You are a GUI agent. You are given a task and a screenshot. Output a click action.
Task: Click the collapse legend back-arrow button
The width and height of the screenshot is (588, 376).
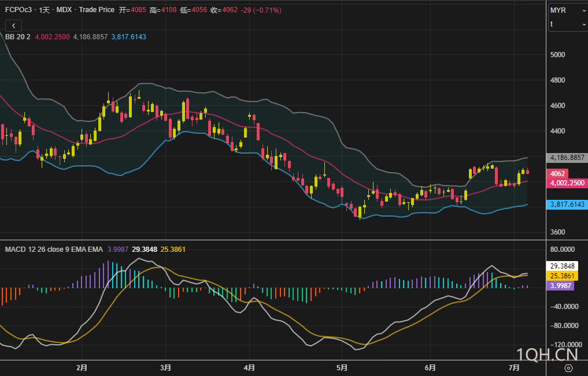click(13, 25)
